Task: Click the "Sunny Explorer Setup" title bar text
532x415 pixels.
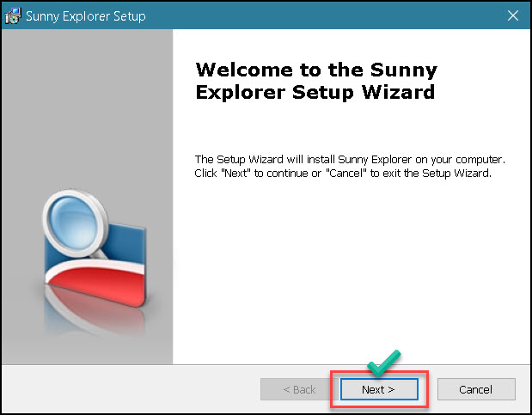Action: point(85,16)
